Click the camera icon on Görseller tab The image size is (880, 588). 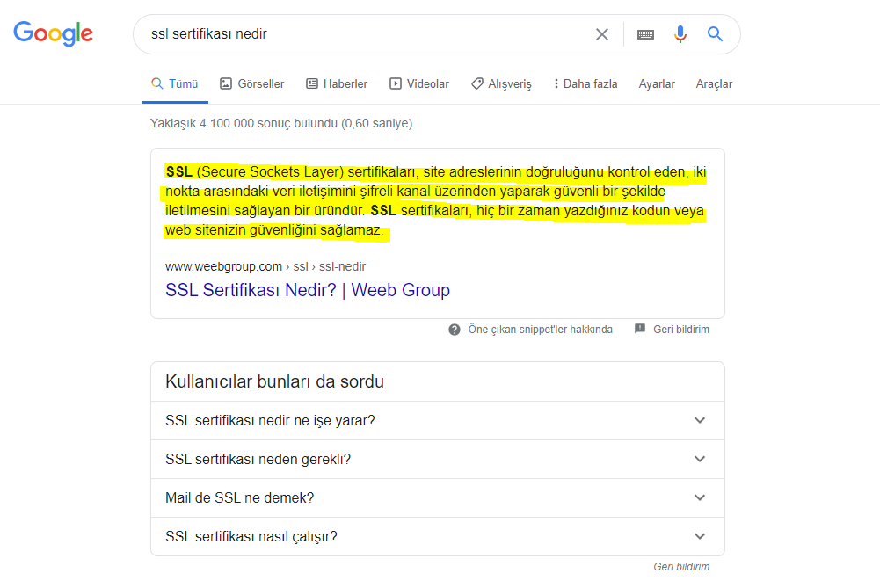click(223, 83)
